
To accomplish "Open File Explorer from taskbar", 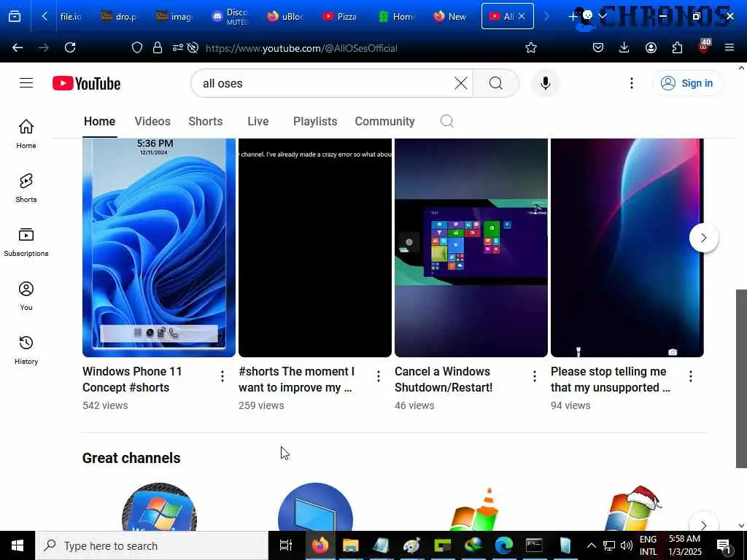I will (350, 545).
